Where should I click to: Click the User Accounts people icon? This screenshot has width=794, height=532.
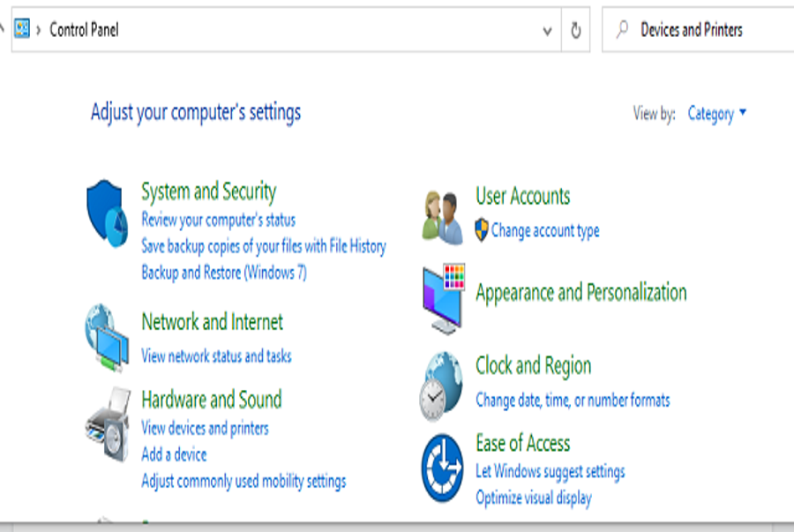443,218
